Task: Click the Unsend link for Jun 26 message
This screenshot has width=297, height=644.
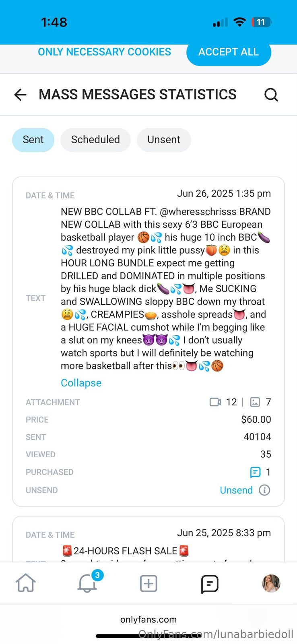Action: point(236,490)
